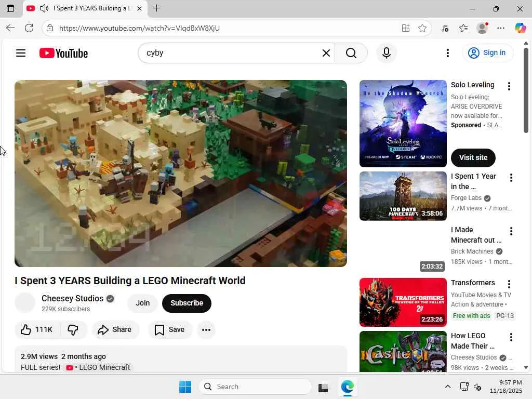
Task: Share the video
Action: pos(115,329)
